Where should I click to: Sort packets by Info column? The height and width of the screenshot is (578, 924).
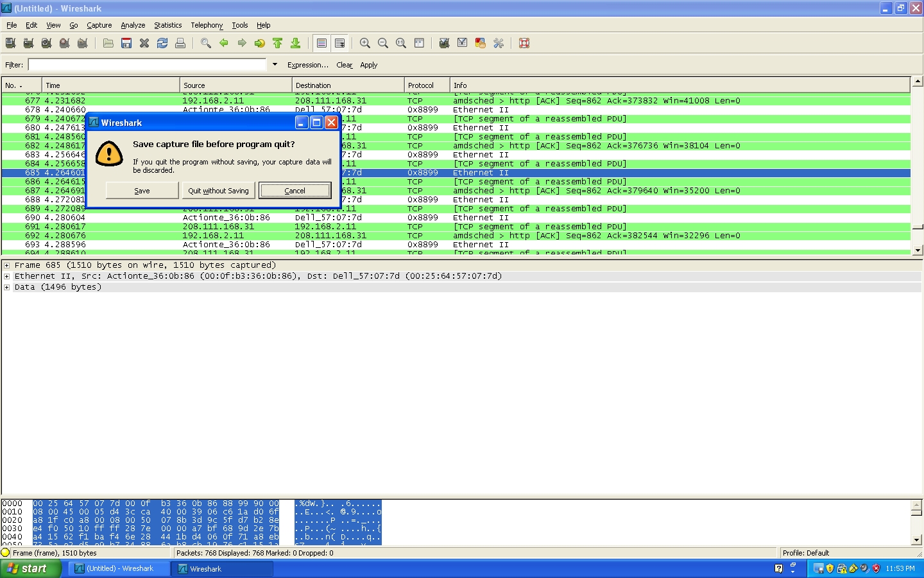click(x=680, y=85)
